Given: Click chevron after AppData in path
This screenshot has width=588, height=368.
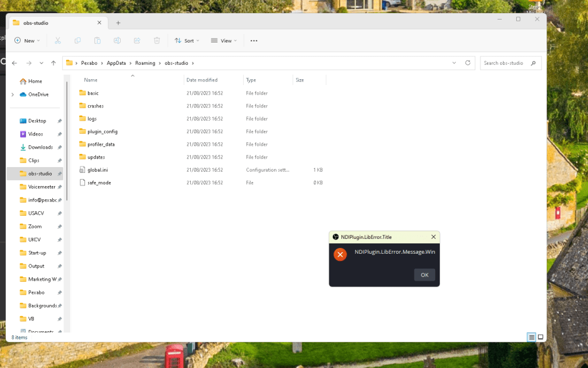Looking at the screenshot, I should 130,63.
